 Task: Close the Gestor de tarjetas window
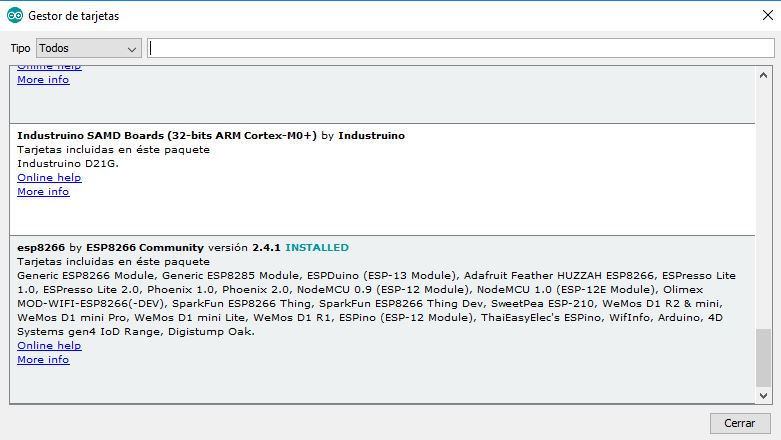[768, 15]
